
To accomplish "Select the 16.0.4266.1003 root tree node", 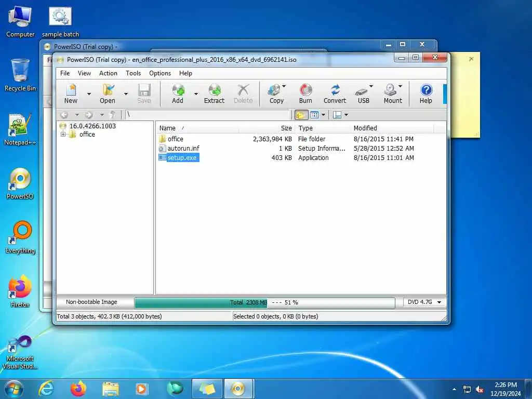I will tap(92, 126).
